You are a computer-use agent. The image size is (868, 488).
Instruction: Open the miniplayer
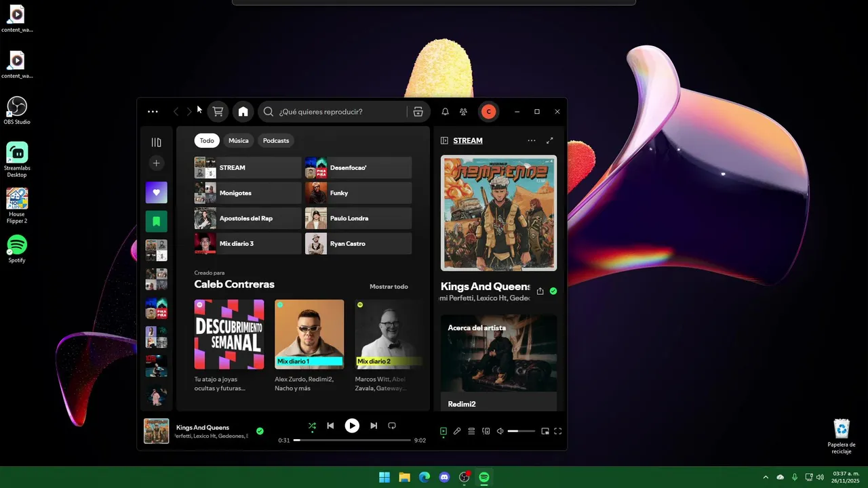pos(545,431)
